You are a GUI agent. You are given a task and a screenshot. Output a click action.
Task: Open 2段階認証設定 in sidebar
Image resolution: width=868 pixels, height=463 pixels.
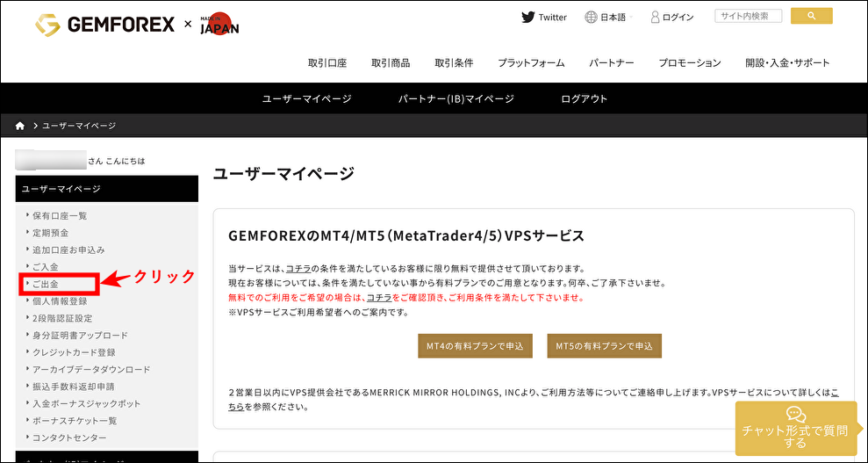tap(62, 318)
